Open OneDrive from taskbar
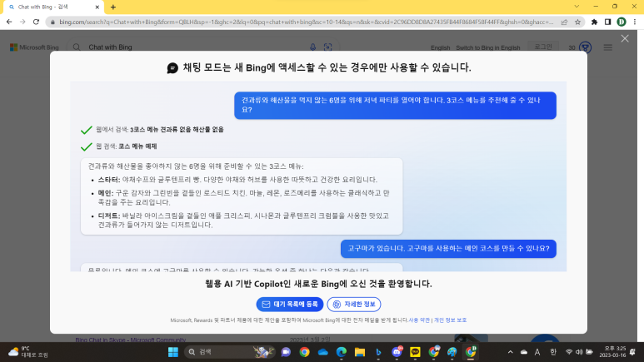Viewport: 644px width, 362px height. pos(322,352)
